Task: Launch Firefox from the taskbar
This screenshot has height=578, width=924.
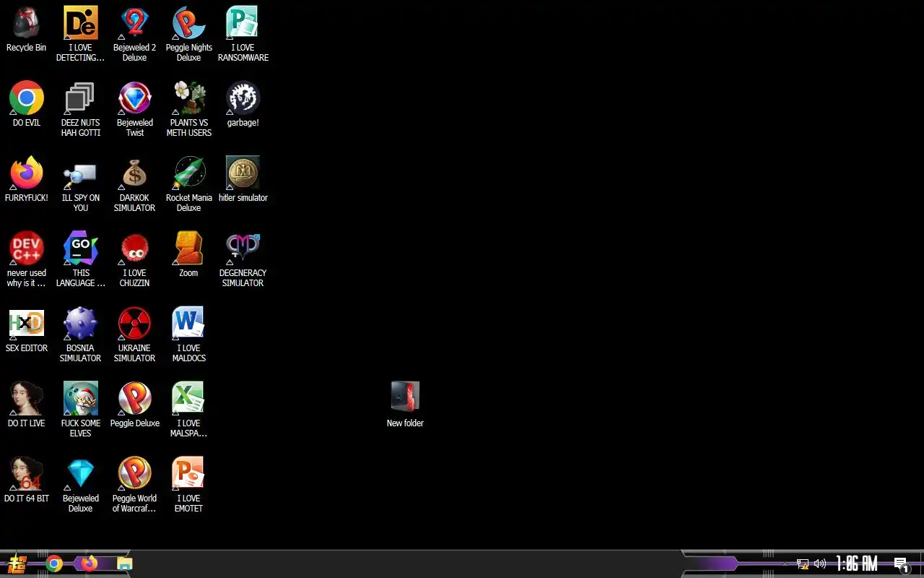Action: click(x=90, y=564)
